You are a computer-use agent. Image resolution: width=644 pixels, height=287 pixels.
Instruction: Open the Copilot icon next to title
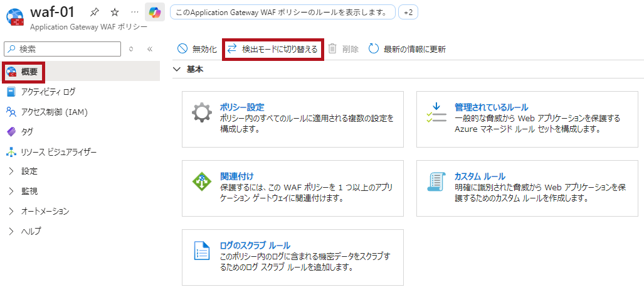[x=154, y=12]
